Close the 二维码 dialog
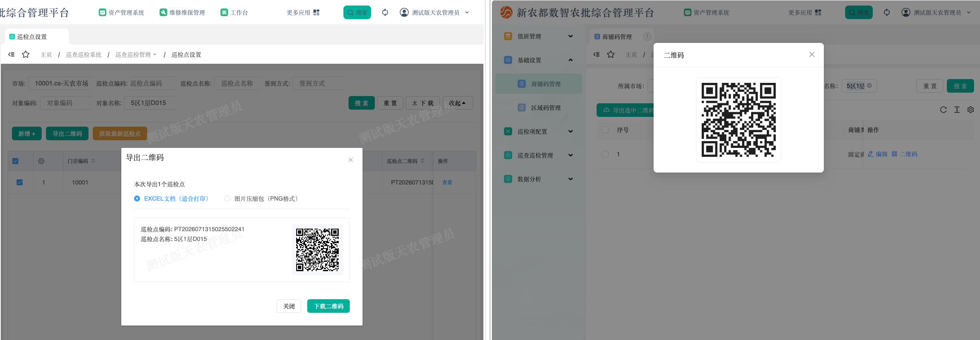 (x=812, y=54)
